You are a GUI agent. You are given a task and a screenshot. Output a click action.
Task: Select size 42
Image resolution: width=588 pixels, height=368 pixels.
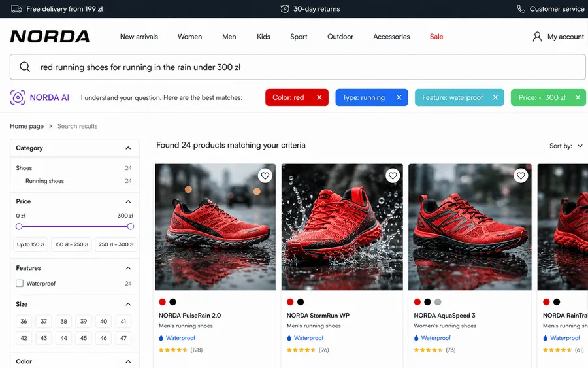tap(24, 339)
